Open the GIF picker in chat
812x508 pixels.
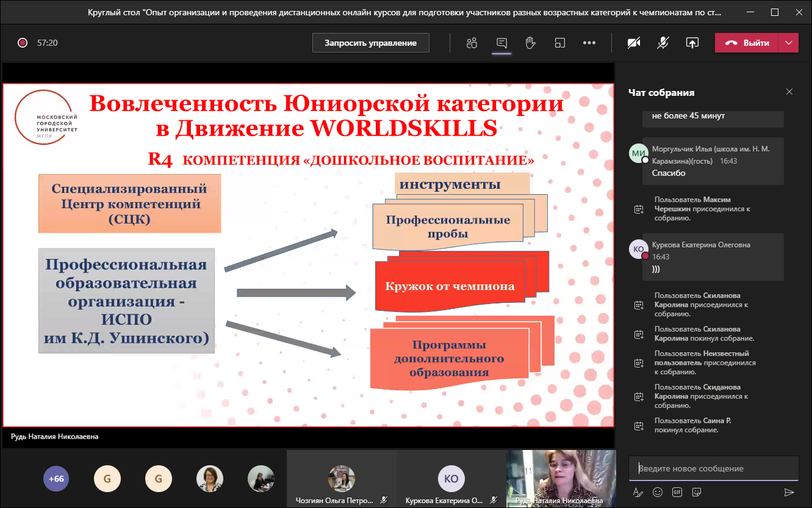click(x=677, y=492)
